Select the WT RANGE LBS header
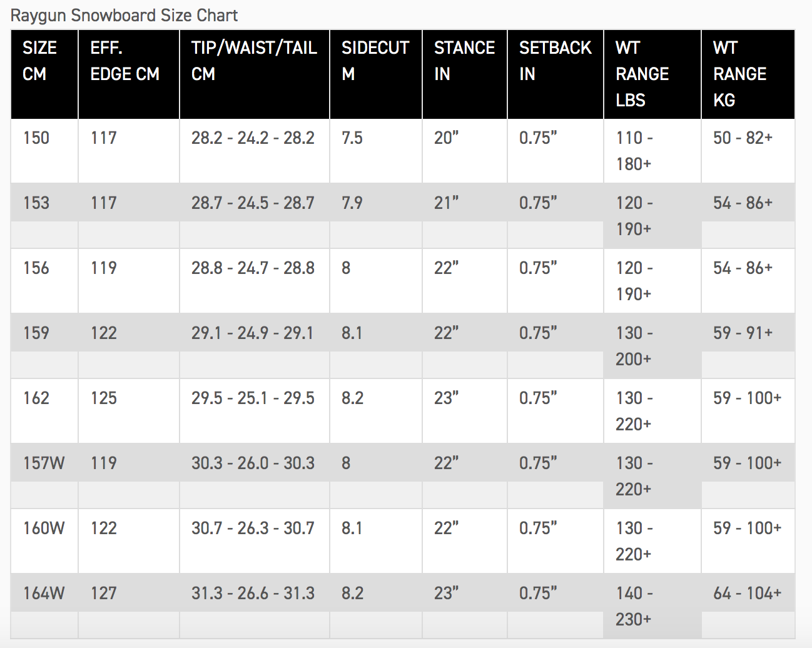This screenshot has width=812, height=648. 642,74
